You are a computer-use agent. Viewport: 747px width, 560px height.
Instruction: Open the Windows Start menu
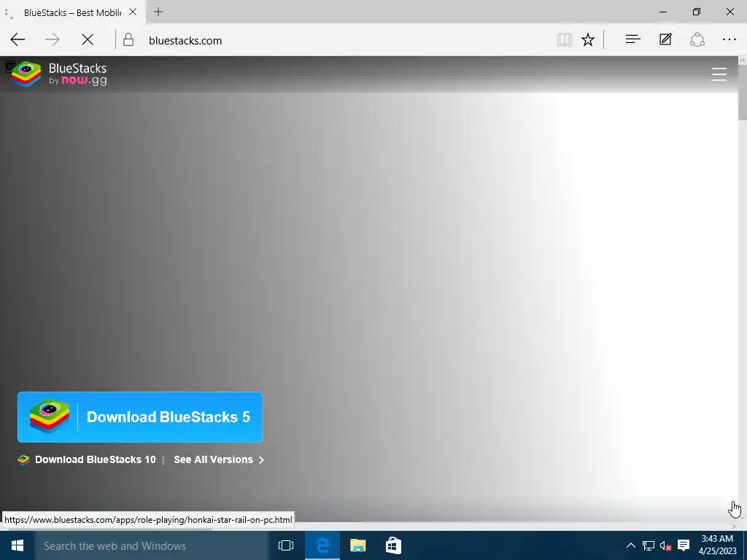coord(18,545)
